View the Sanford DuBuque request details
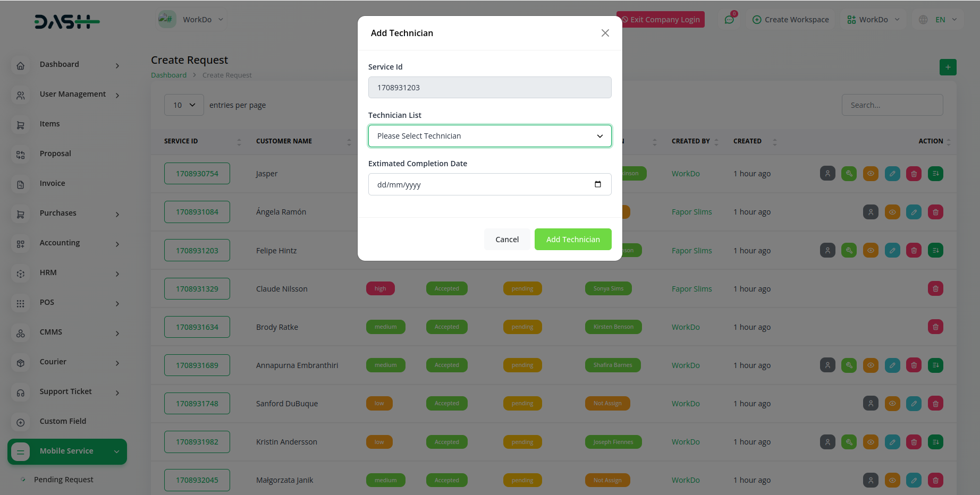This screenshot has width=980, height=495. point(892,404)
